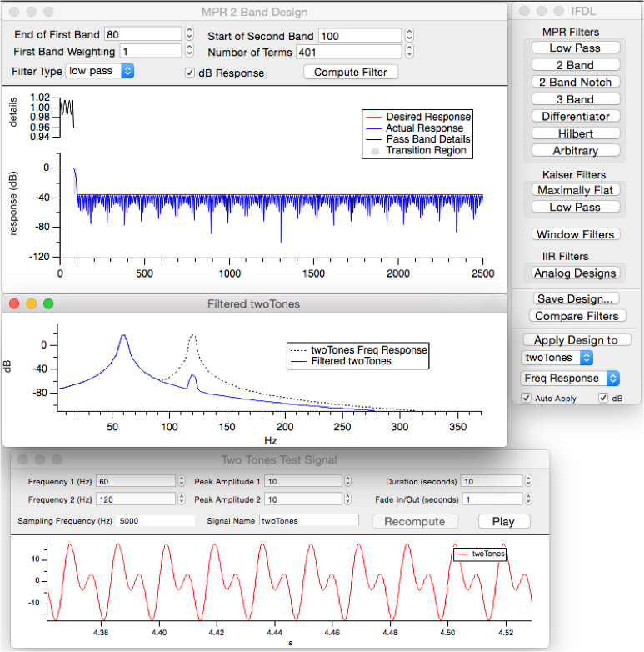Disable the Auto Apply checkbox
Screen dimensions: 644x652
point(526,399)
